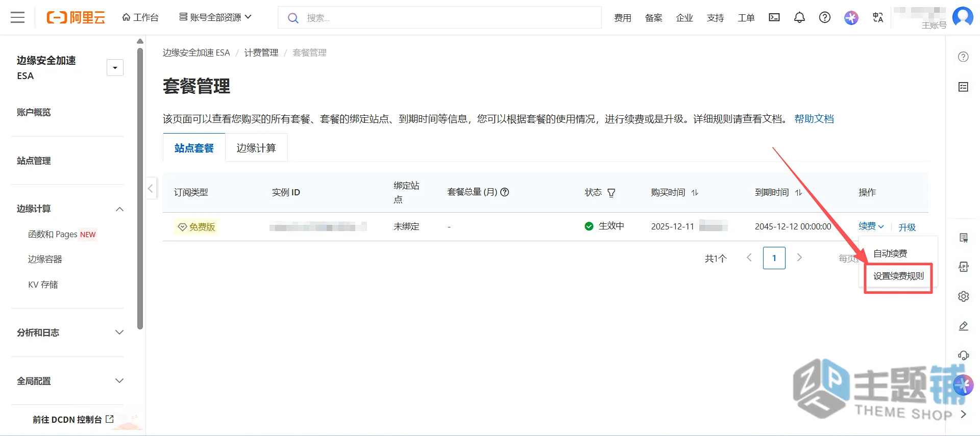This screenshot has height=436, width=980.
Task: Expand the ESA product switcher dropdown
Action: 115,68
